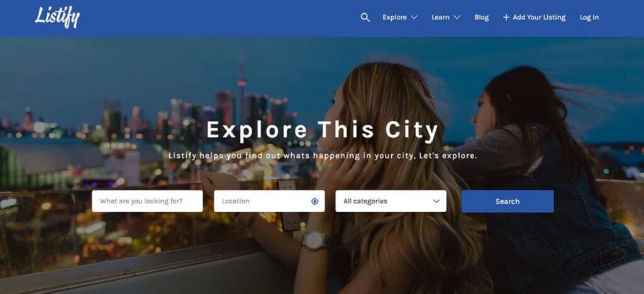
Task: Click the plus icon beside Add Your Listing
Action: 506,17
